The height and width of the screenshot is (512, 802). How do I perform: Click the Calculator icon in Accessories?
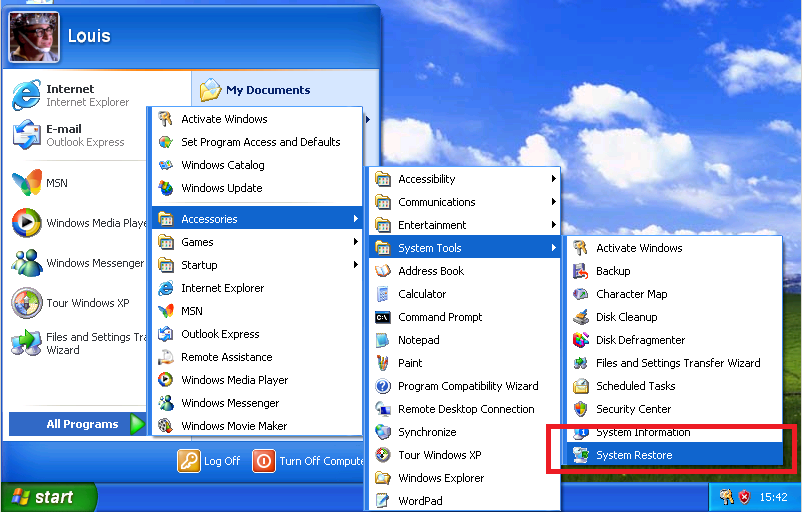382,294
